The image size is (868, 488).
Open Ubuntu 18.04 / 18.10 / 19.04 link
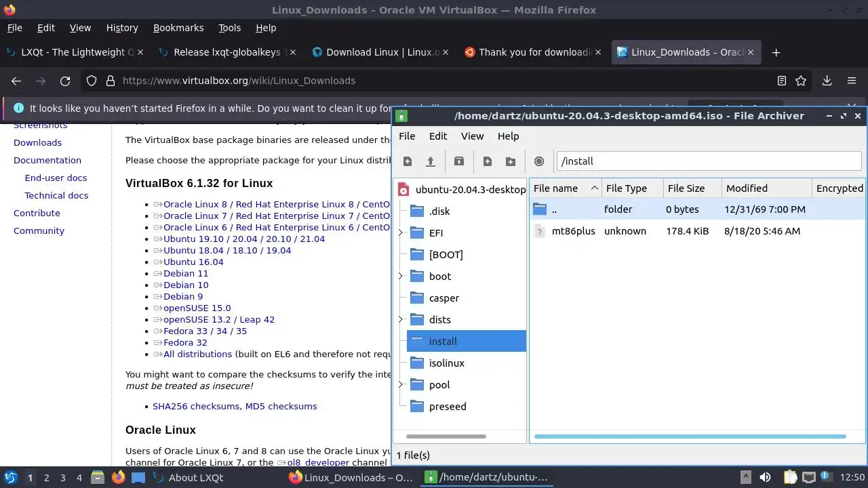pyautogui.click(x=227, y=250)
